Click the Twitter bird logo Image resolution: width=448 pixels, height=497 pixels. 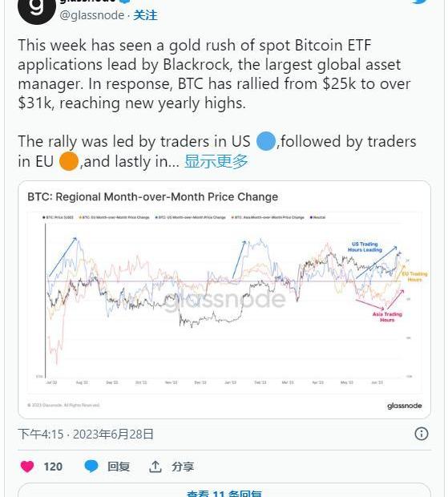coord(422,2)
